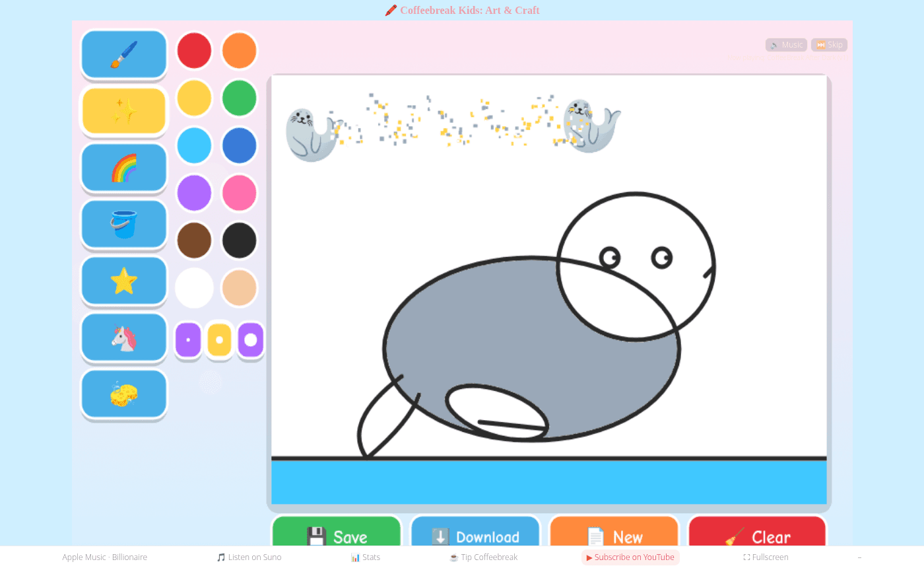Screen dimensions: 924x568
Task: Pick the red color swatch
Action: [194, 50]
